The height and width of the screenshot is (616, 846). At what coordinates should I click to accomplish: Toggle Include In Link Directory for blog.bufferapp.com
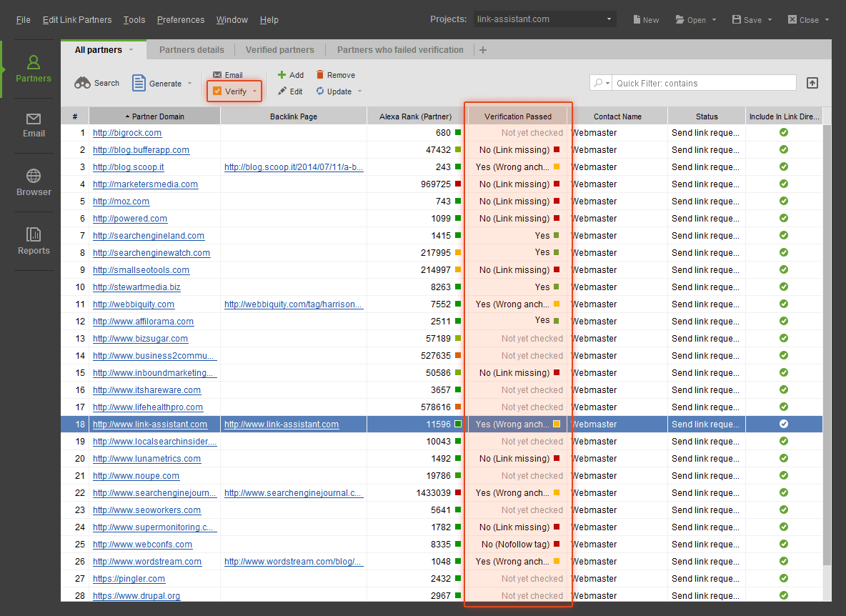[784, 149]
